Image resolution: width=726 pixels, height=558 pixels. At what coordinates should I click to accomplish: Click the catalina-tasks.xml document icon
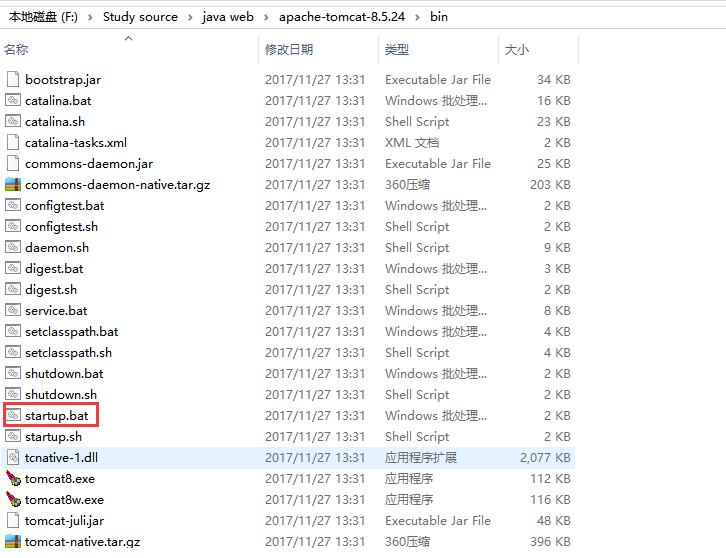[x=13, y=143]
